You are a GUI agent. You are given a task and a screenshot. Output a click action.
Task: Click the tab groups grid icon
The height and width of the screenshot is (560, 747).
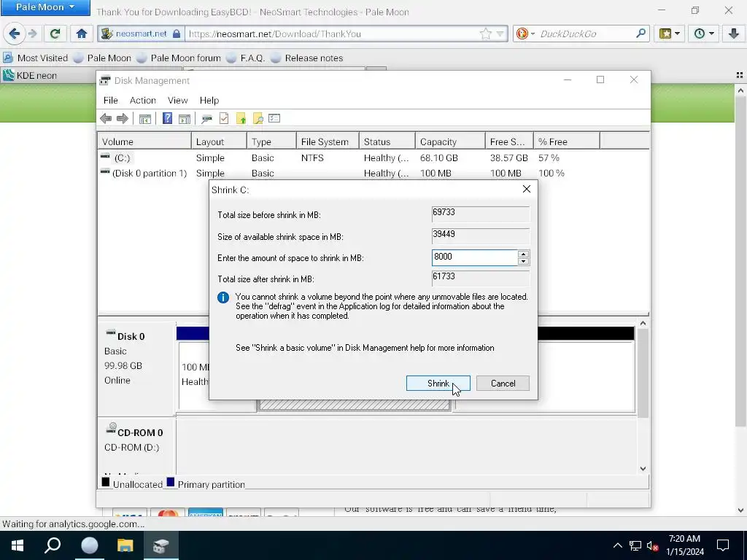tap(740, 75)
